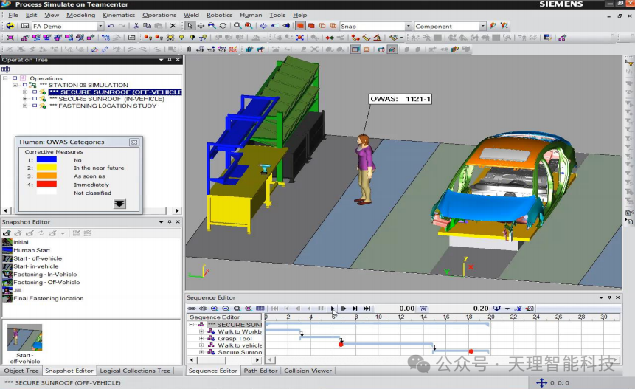This screenshot has width=635, height=389.
Task: Toggle checkbox of Operations root node
Action: (15, 78)
